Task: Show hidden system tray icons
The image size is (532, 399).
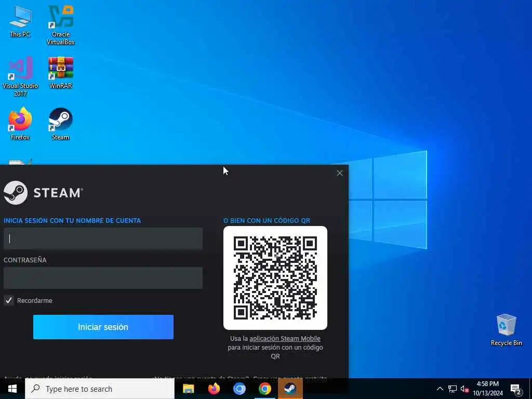Action: (x=440, y=389)
